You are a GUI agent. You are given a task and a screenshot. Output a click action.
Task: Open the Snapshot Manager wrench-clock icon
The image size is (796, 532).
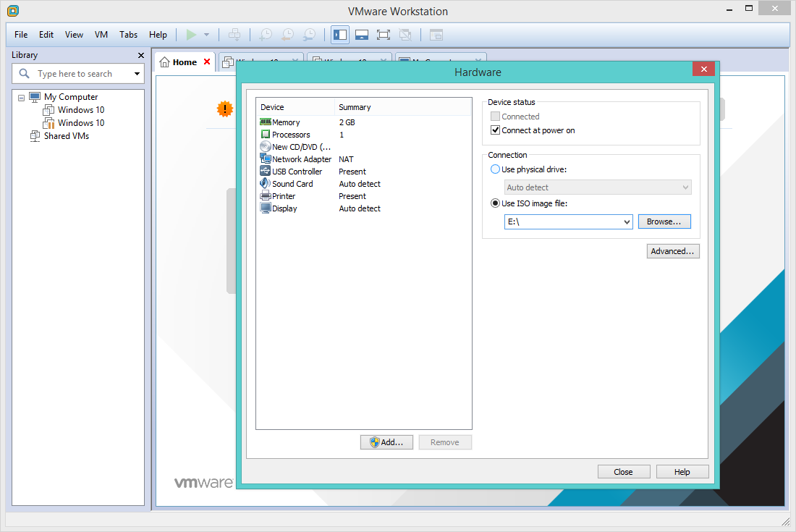pos(309,35)
